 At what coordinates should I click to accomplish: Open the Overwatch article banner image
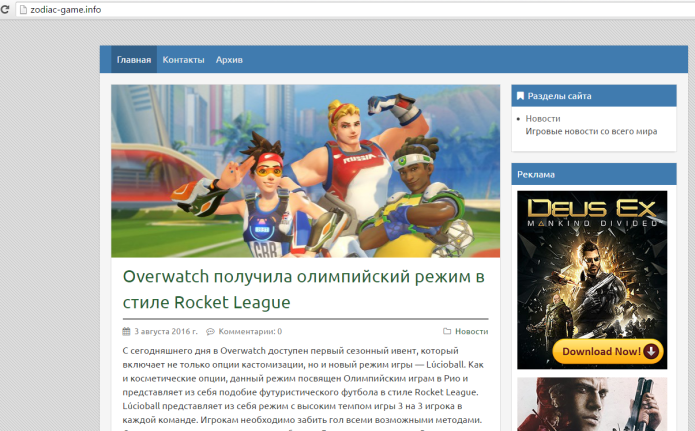305,171
